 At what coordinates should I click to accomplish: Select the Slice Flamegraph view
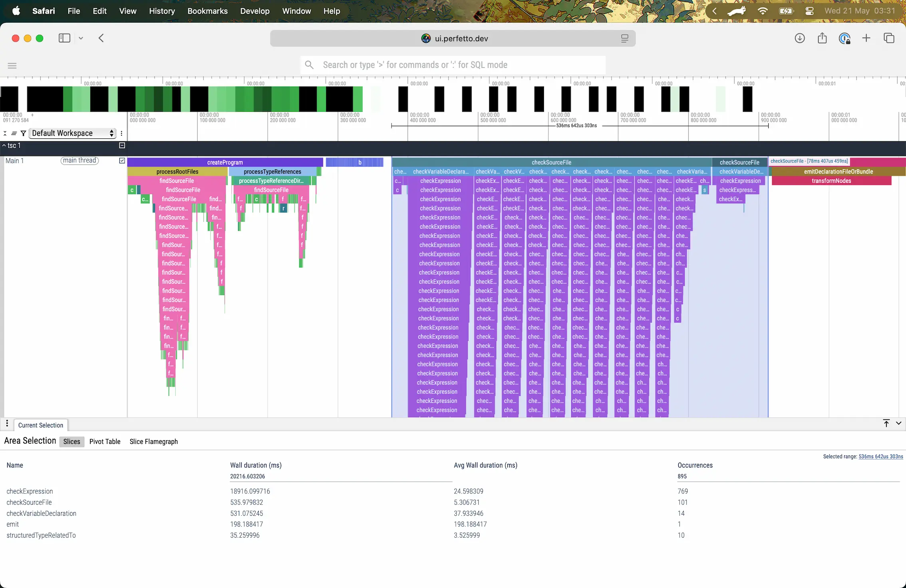pos(153,441)
